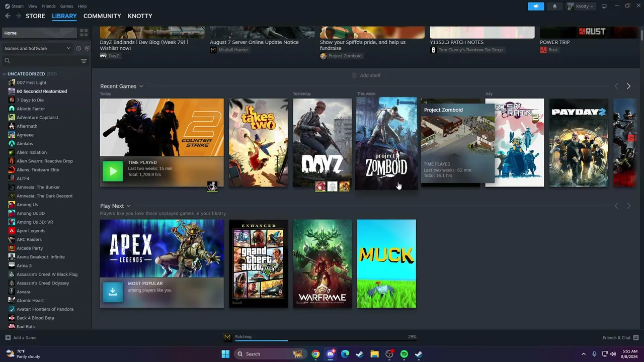Select Alien: Isolation in the game list

(x=32, y=152)
